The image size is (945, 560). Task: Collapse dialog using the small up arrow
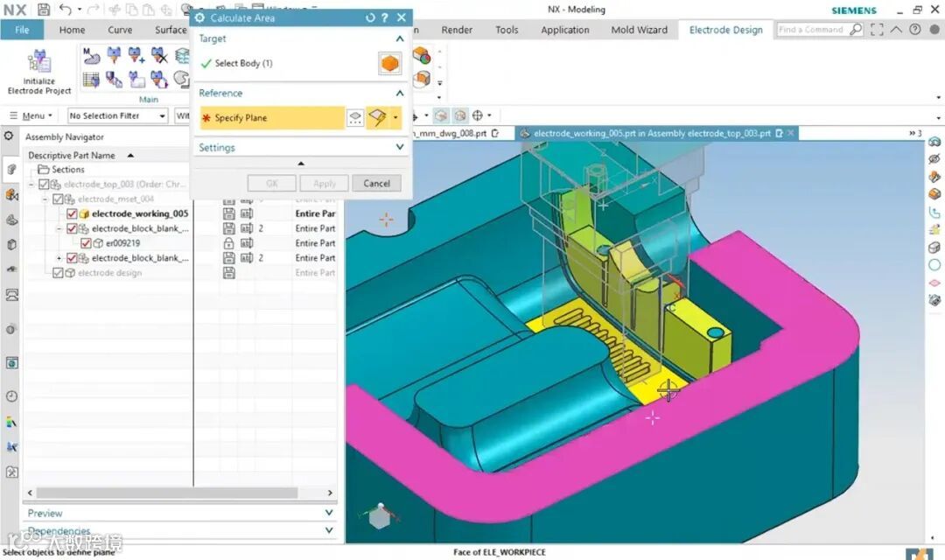click(301, 164)
